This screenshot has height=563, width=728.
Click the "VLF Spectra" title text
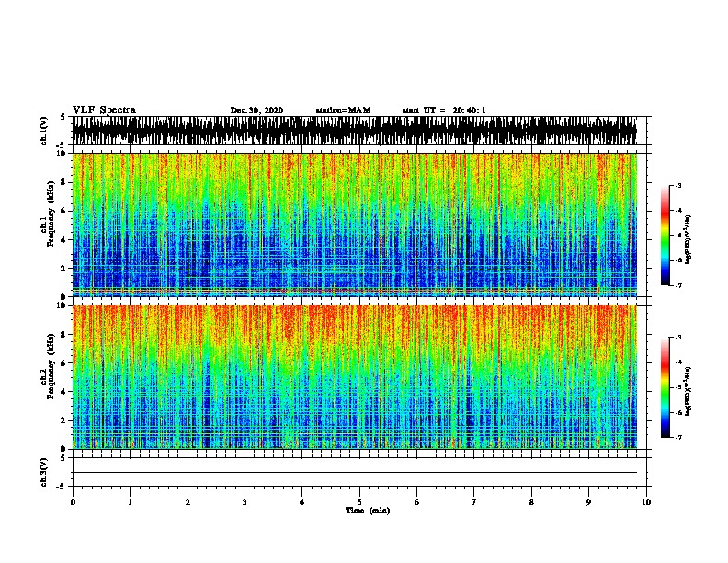coord(104,110)
